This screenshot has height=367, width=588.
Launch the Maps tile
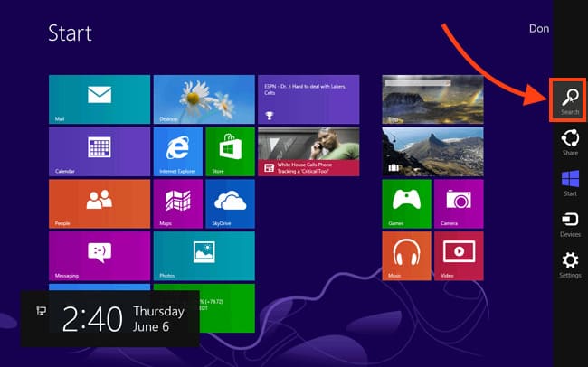click(177, 203)
